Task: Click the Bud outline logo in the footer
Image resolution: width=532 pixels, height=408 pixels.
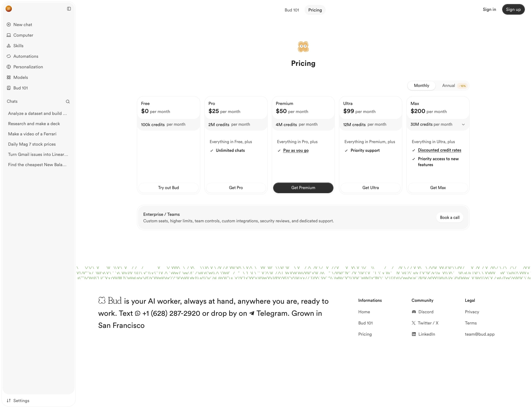Action: tap(102, 300)
